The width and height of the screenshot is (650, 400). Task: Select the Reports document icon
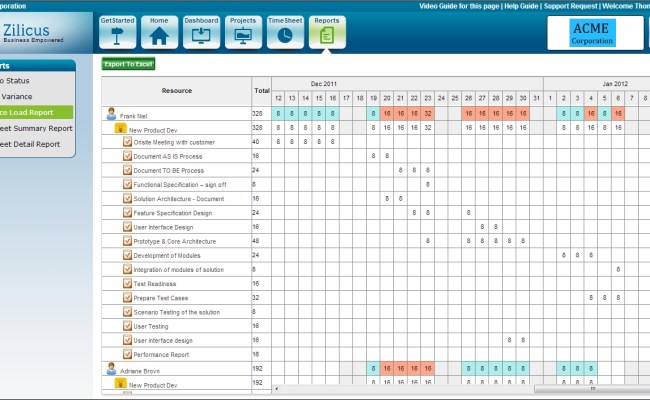[x=327, y=32]
